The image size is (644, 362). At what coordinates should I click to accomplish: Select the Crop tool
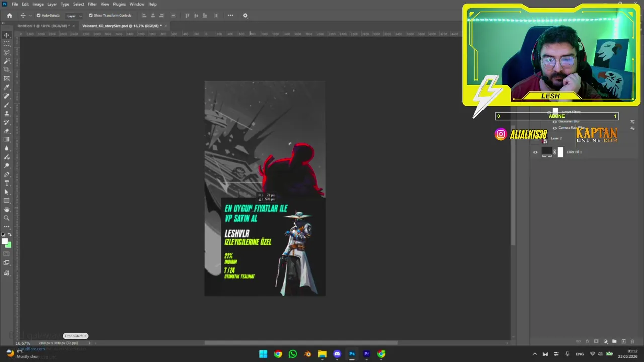pos(7,70)
